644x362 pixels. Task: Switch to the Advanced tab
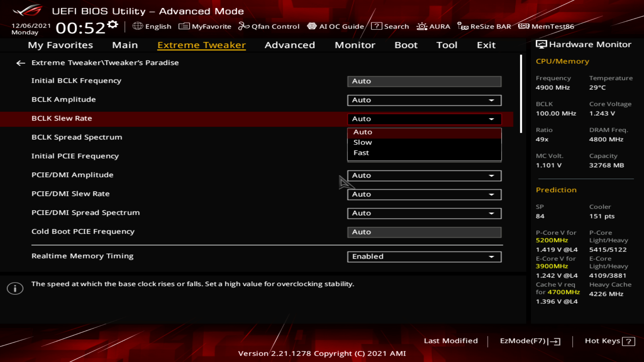pos(289,45)
